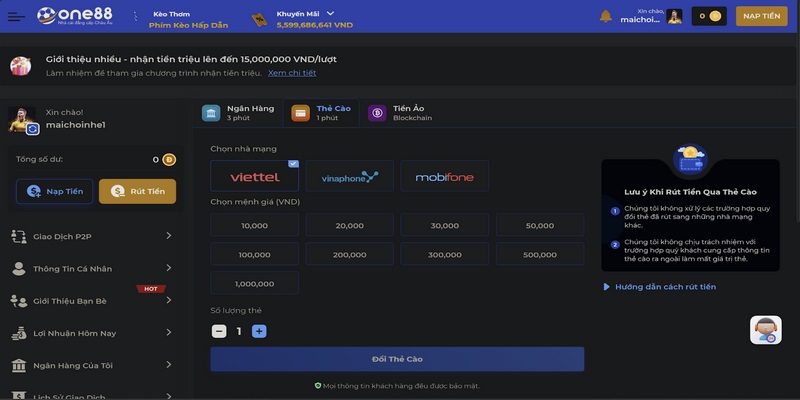Click the Đổi Thẻ Cào button
The width and height of the screenshot is (800, 400).
(397, 359)
